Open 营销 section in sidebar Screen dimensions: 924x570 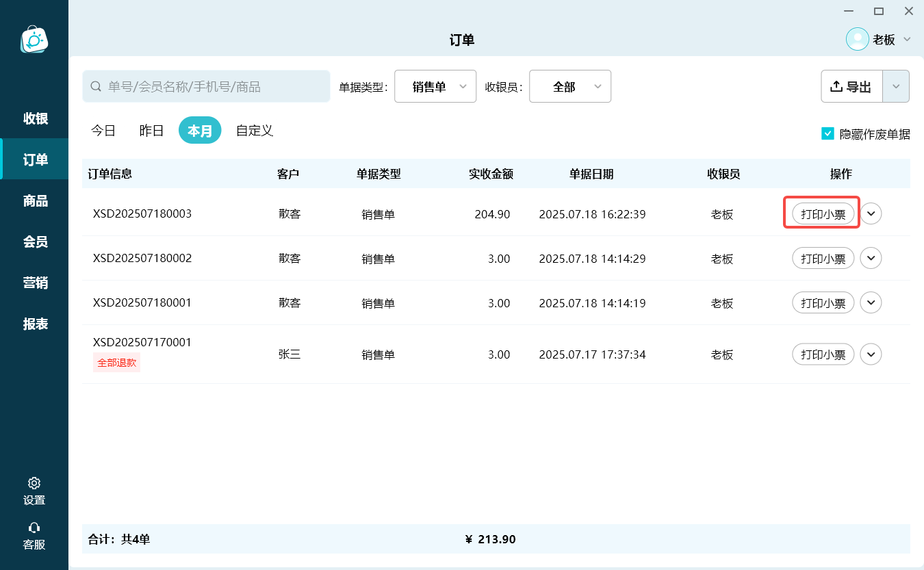pos(35,283)
